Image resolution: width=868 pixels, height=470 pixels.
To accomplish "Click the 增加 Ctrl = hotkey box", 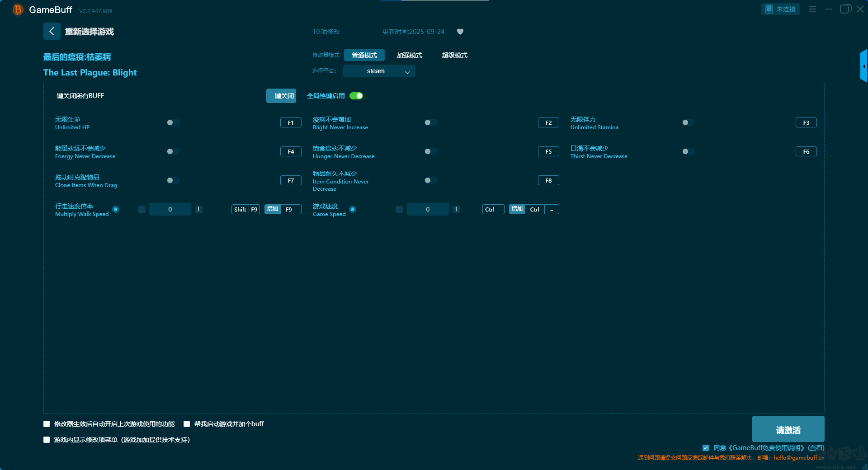I will 534,209.
